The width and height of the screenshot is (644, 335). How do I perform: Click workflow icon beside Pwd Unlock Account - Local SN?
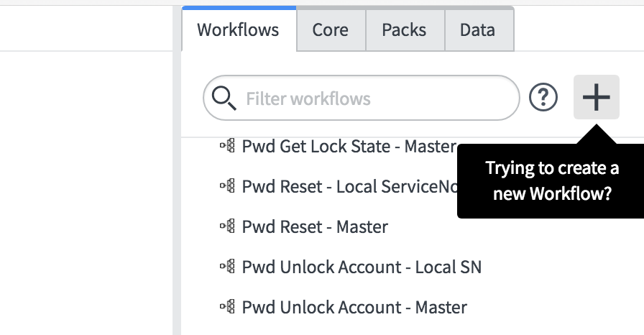pos(228,266)
